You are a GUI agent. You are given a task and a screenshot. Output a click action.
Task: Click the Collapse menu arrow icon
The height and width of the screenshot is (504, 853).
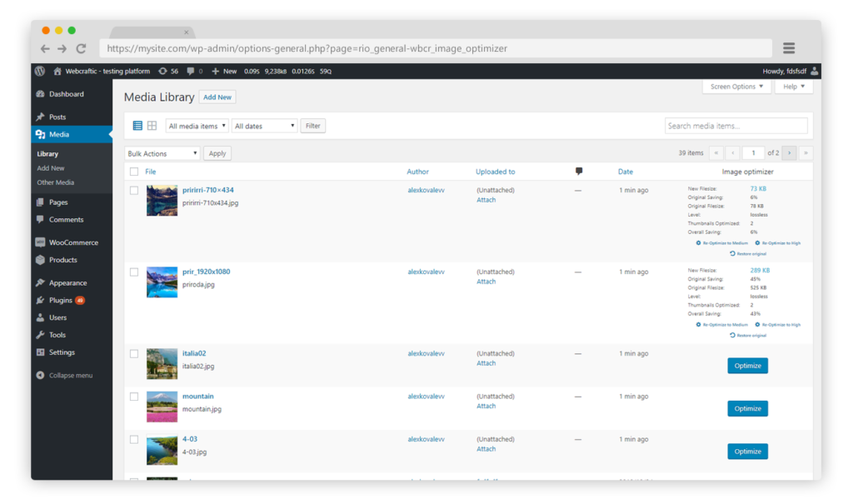(40, 375)
